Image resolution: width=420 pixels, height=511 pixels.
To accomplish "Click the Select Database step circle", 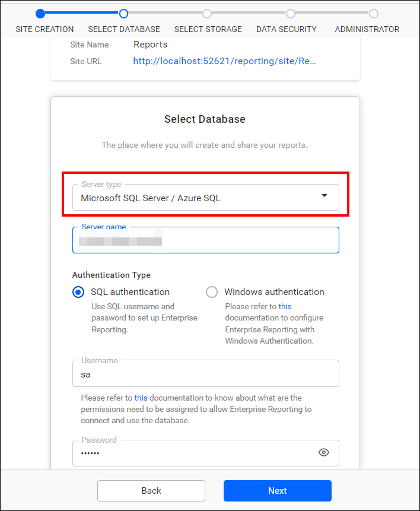I will tap(123, 14).
